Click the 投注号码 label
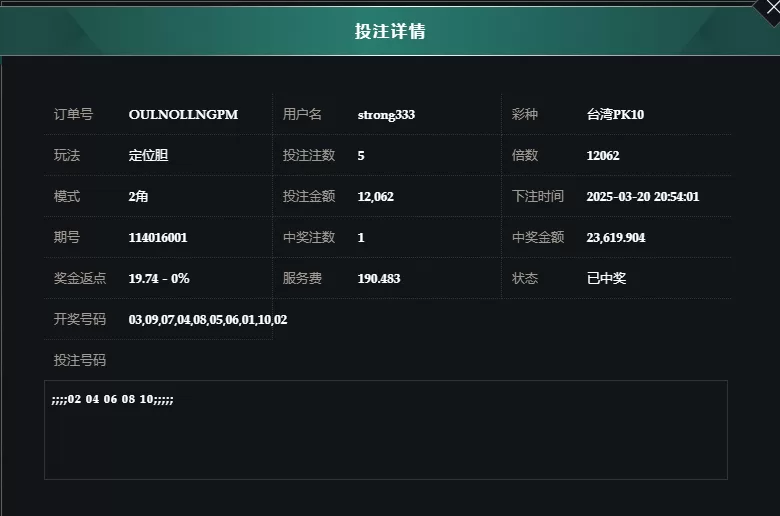 (x=80, y=360)
